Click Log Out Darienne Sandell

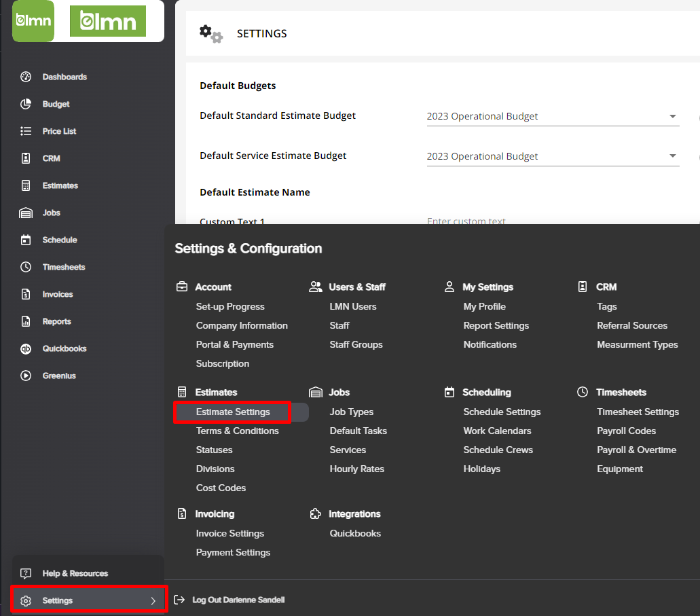click(238, 600)
